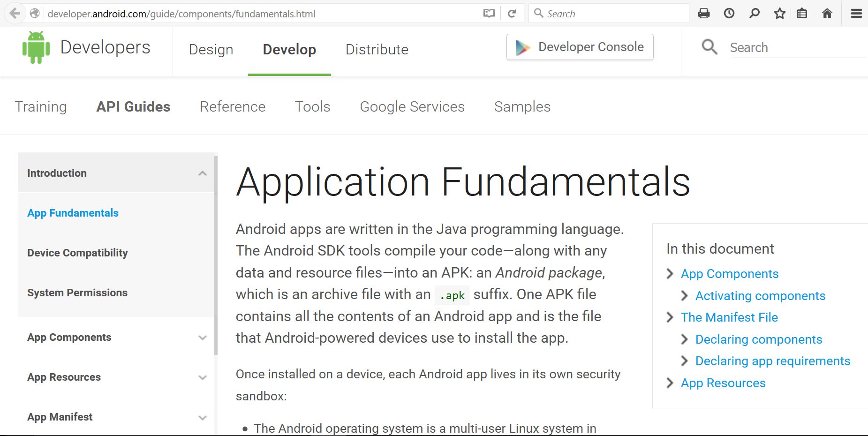Open the reading list panel icon

(802, 13)
